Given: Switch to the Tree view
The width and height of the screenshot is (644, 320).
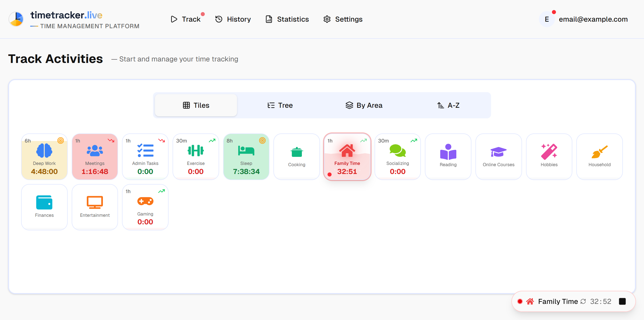Looking at the screenshot, I should tap(280, 105).
